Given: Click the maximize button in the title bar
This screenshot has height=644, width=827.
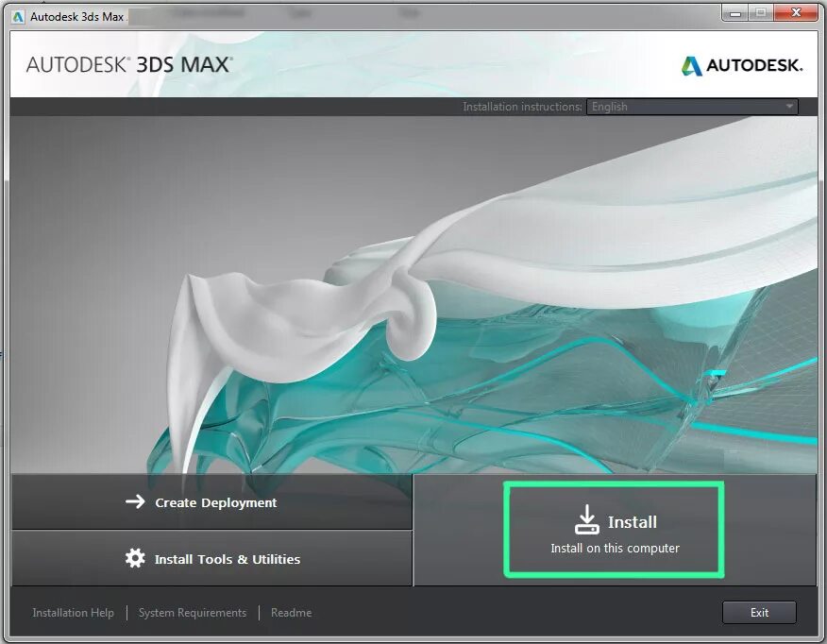Looking at the screenshot, I should coord(761,12).
